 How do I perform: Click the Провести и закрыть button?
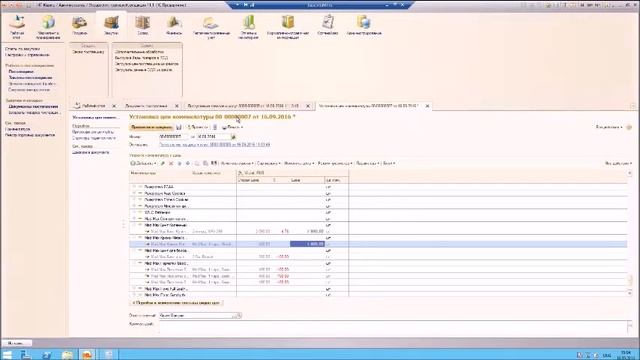pos(151,127)
